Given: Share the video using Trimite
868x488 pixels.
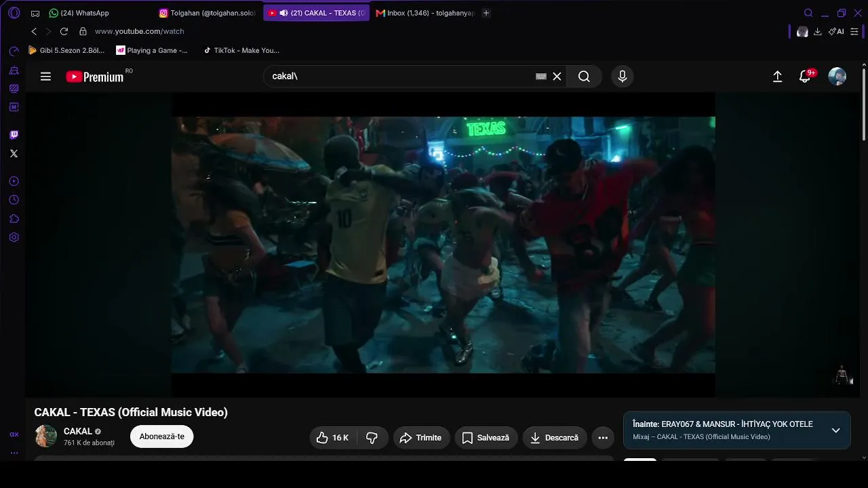Looking at the screenshot, I should 421,438.
